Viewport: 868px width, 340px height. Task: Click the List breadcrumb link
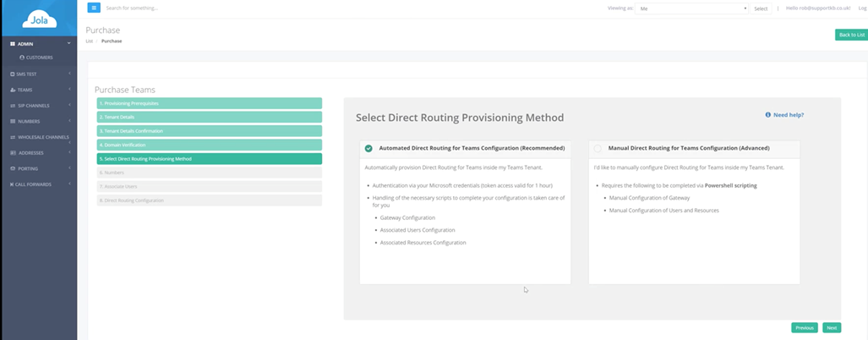click(x=89, y=41)
